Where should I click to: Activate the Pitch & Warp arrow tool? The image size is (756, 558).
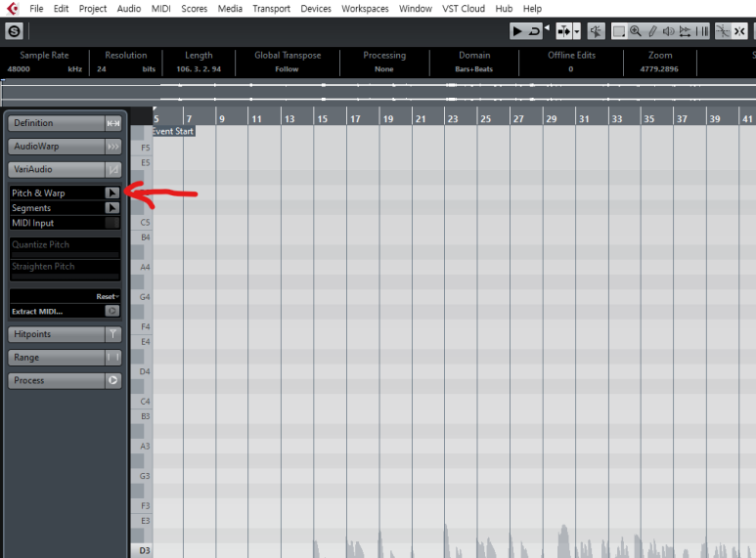coord(111,193)
